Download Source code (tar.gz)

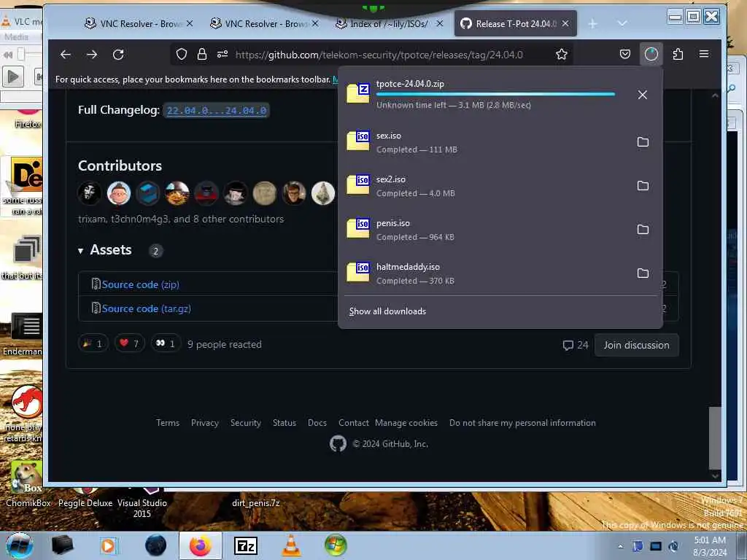(146, 308)
